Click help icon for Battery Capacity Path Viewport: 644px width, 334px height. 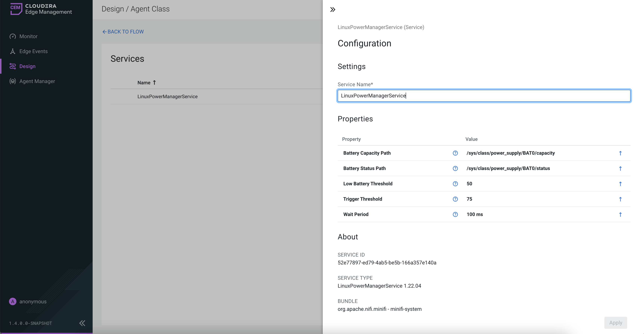455,153
